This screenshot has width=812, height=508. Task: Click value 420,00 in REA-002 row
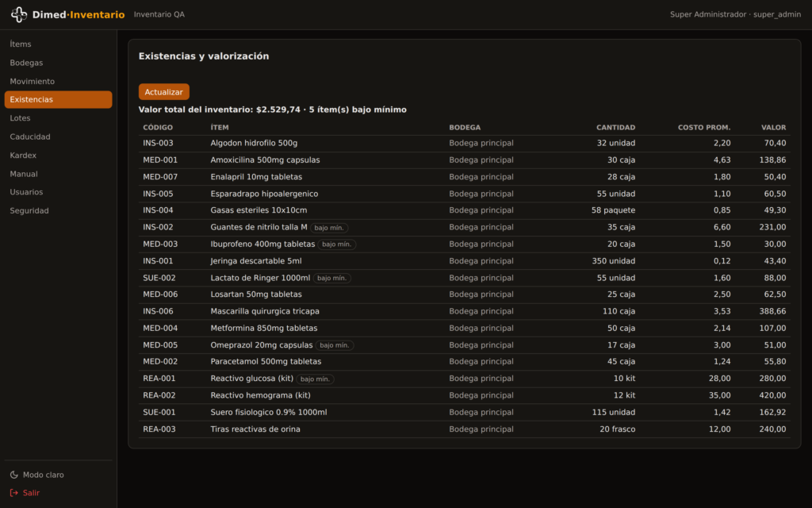pyautogui.click(x=772, y=395)
